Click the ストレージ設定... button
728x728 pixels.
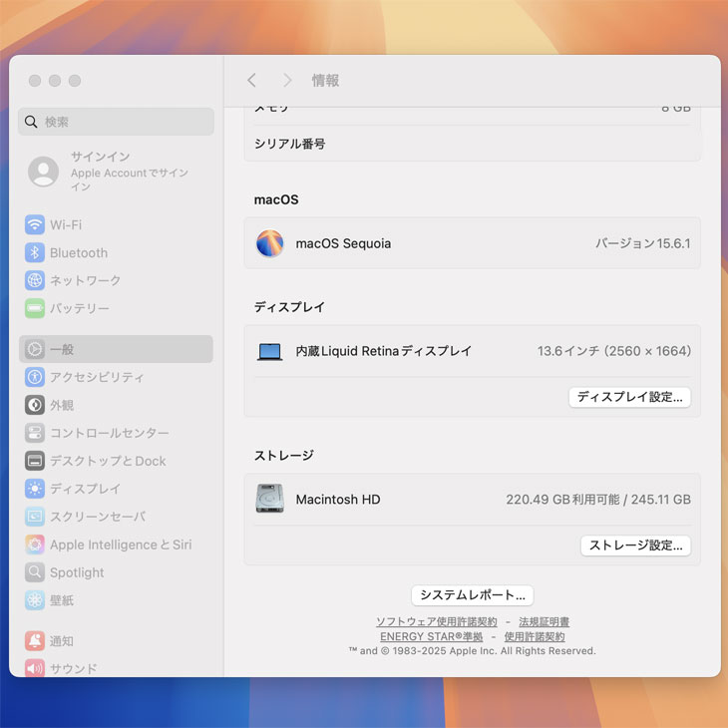[x=635, y=546]
